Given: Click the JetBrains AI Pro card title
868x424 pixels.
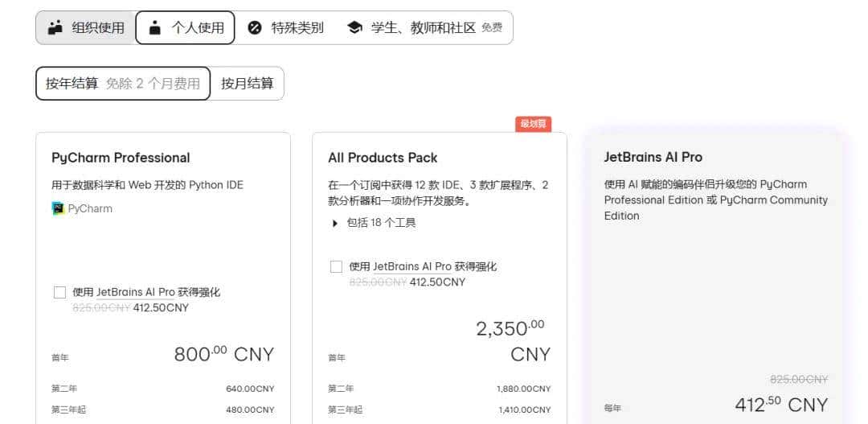Looking at the screenshot, I should (x=653, y=157).
